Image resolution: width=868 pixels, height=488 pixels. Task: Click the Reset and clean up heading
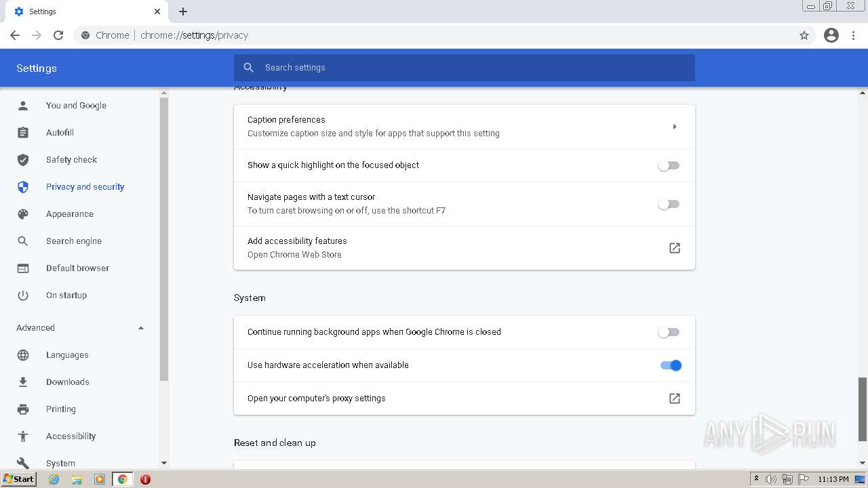pyautogui.click(x=275, y=443)
